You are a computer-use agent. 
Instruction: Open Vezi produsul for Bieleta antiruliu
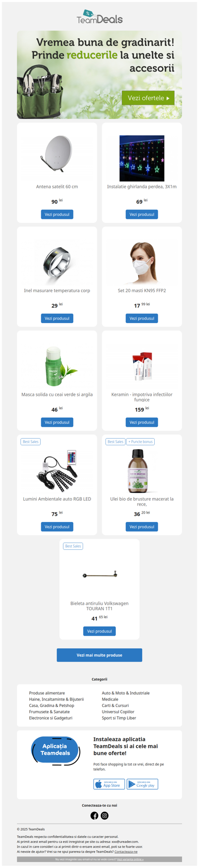[99, 631]
